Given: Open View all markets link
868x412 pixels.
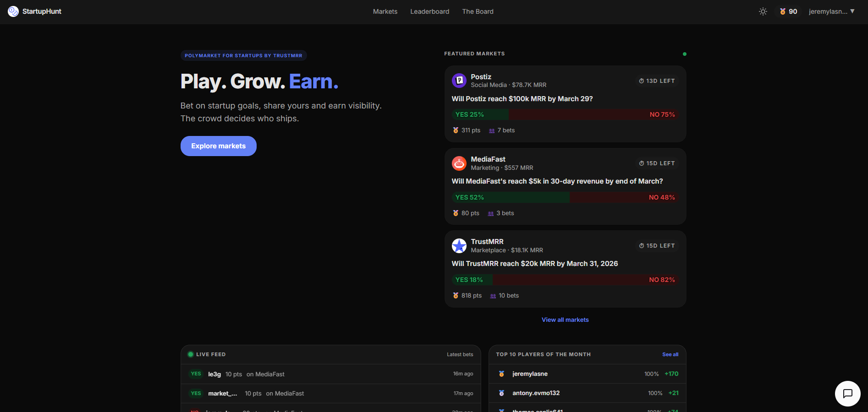Looking at the screenshot, I should (x=565, y=320).
